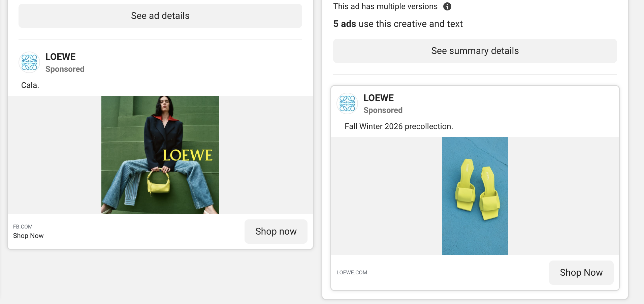Click the LOEWE.COM link text
This screenshot has height=304, width=644.
[352, 273]
